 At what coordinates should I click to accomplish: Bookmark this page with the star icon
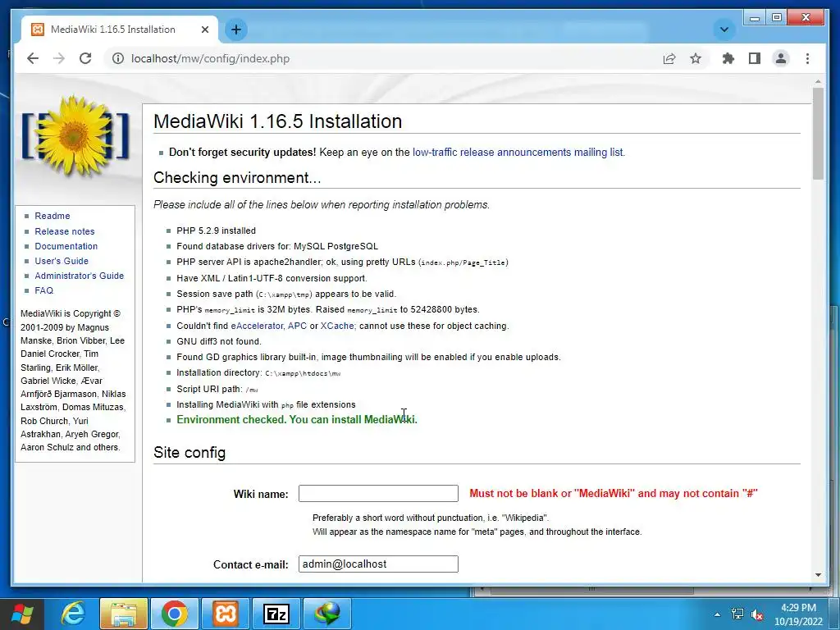pyautogui.click(x=696, y=58)
